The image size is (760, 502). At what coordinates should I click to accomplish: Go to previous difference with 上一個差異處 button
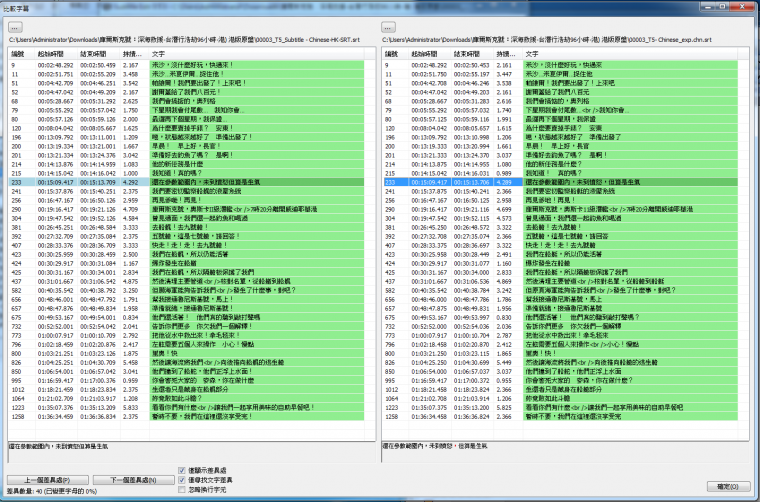coord(48,480)
